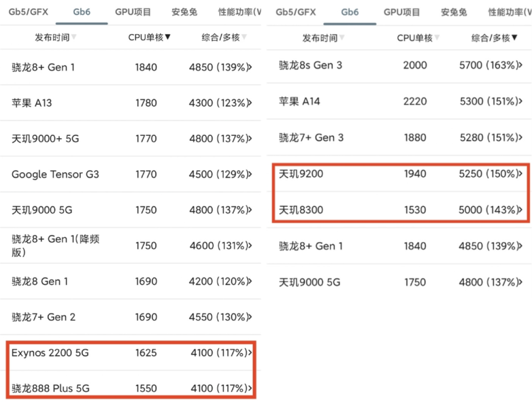The height and width of the screenshot is (402, 532).
Task: Toggle CPU单核 sort arrow in left table
Action: click(x=168, y=37)
